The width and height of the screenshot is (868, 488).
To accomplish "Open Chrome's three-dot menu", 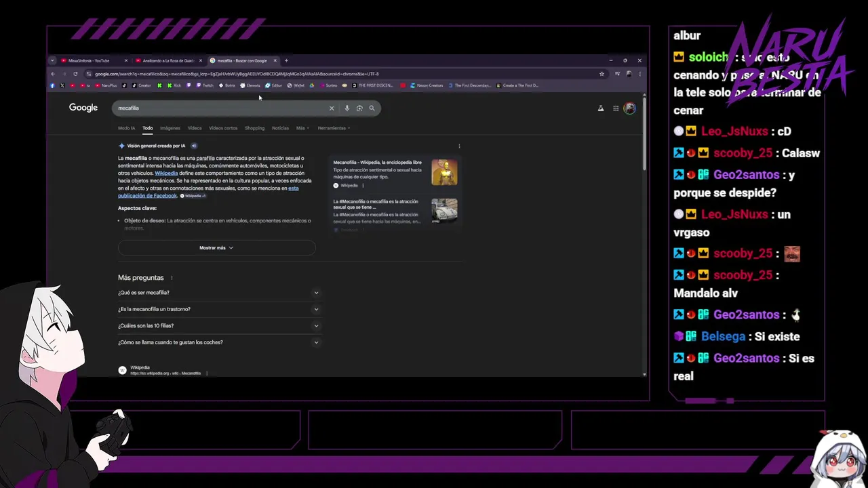I will pyautogui.click(x=640, y=73).
